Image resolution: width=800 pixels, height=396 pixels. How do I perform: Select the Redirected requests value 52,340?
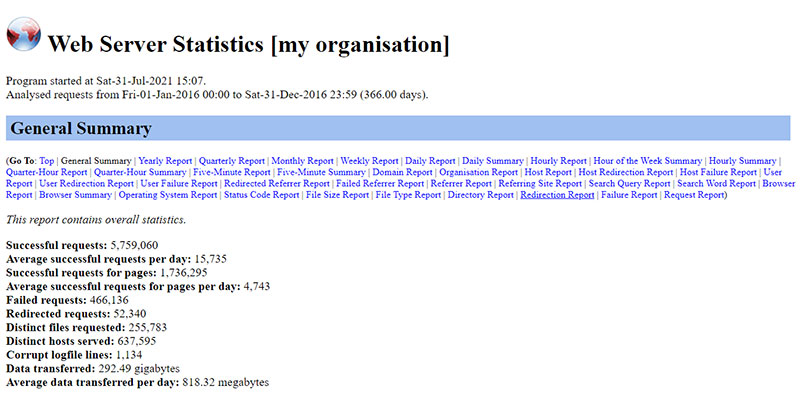pyautogui.click(x=130, y=313)
